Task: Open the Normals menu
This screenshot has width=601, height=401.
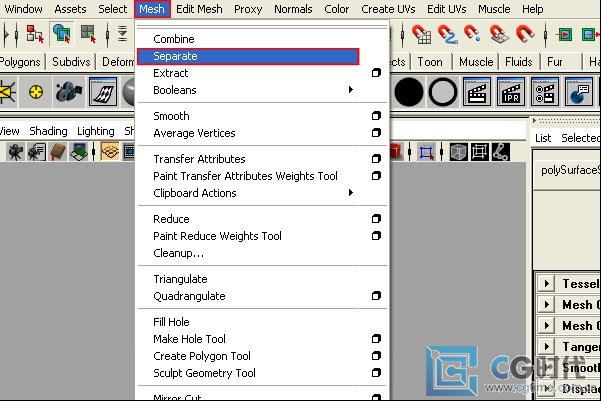Action: (293, 9)
